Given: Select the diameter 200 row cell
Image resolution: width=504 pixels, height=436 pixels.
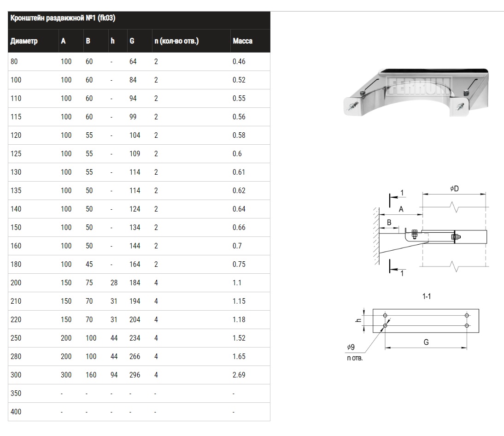Looking at the screenshot, I should (x=16, y=283).
